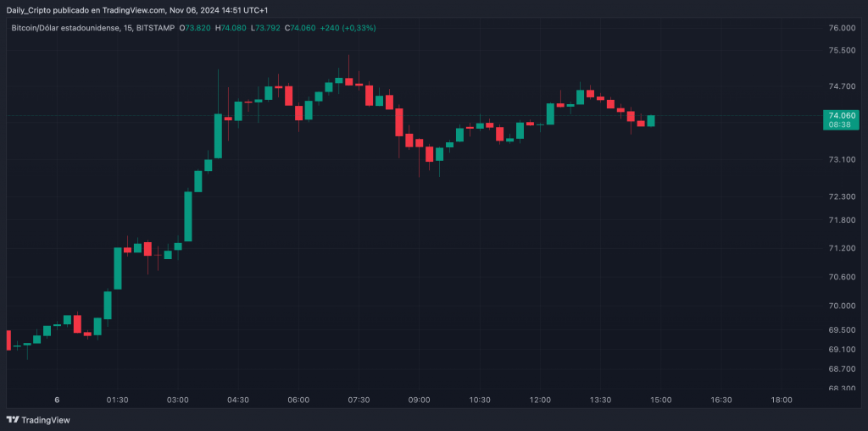
Task: Click the BITSTAMP exchange label
Action: tap(153, 28)
